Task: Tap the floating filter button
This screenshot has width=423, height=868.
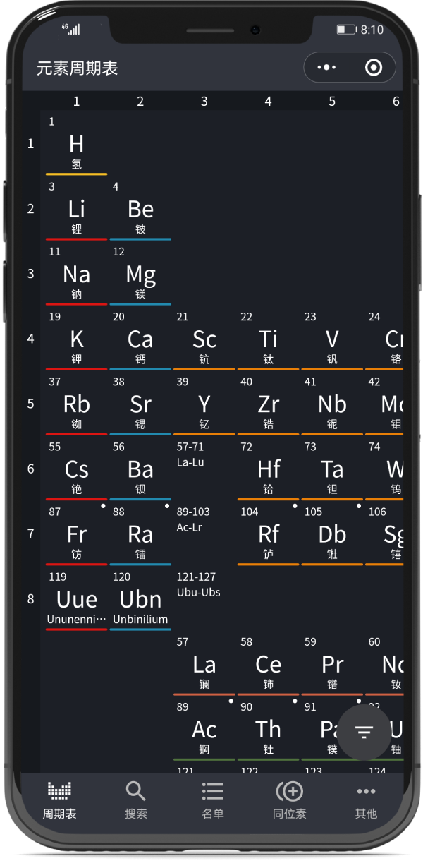Action: [364, 732]
